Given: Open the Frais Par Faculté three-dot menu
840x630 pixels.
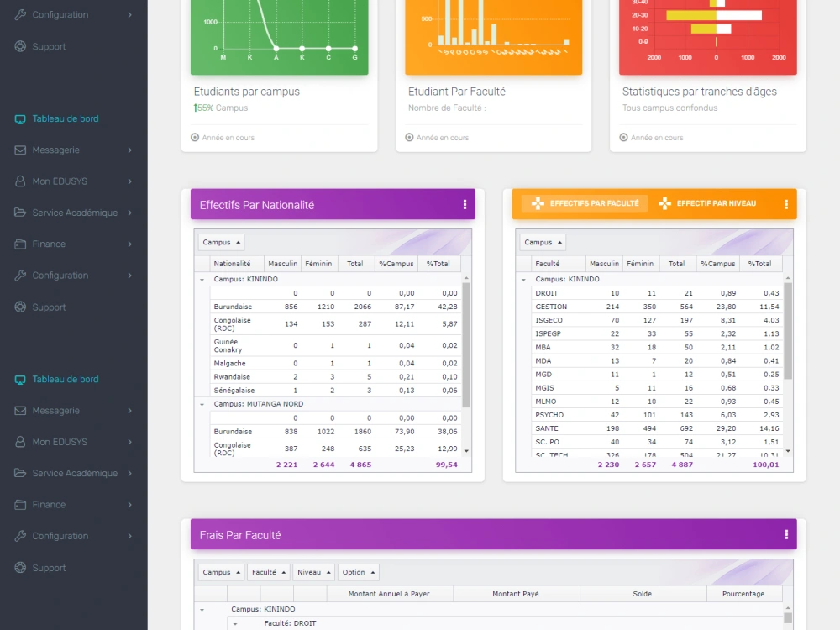Looking at the screenshot, I should tap(786, 534).
